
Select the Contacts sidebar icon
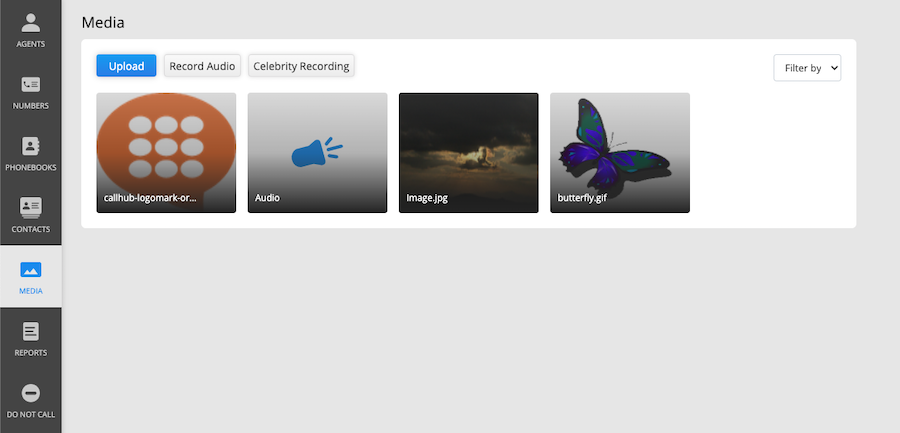click(x=30, y=207)
